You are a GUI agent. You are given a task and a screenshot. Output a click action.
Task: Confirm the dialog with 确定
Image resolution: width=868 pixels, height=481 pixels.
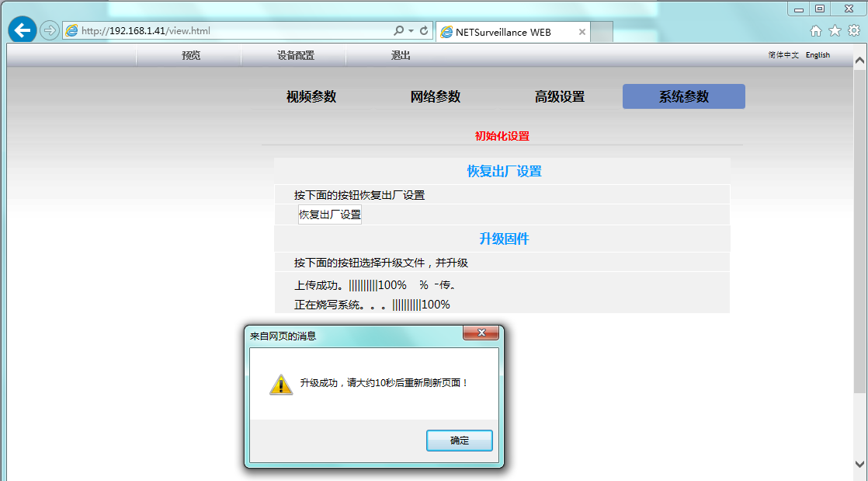click(460, 441)
